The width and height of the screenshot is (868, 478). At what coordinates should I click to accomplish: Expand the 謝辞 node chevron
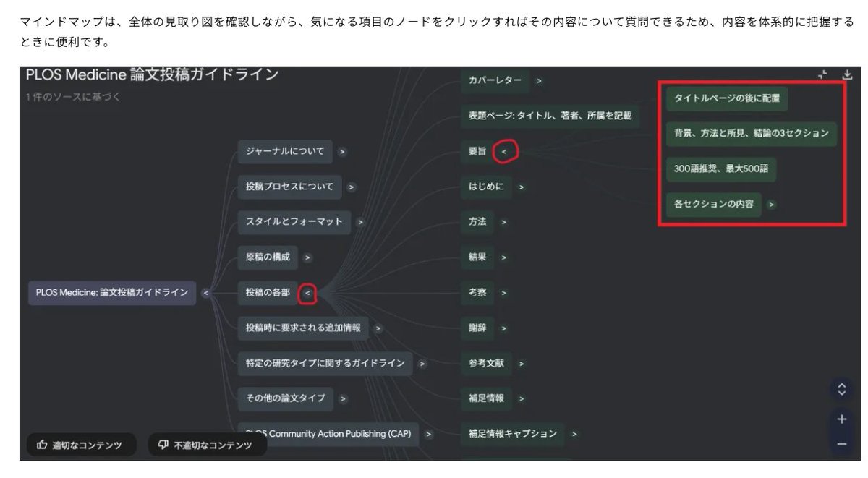504,328
